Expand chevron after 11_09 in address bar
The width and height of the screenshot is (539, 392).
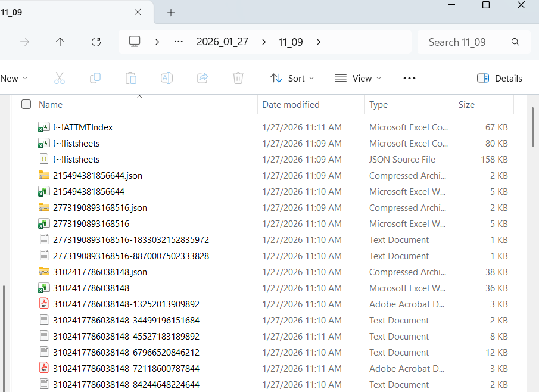[319, 42]
